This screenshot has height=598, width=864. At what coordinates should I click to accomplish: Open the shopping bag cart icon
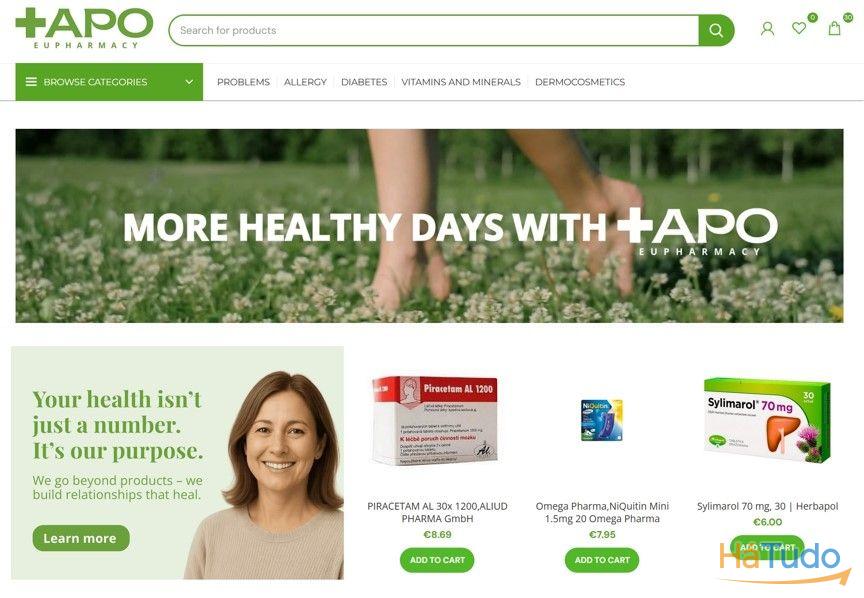[835, 29]
